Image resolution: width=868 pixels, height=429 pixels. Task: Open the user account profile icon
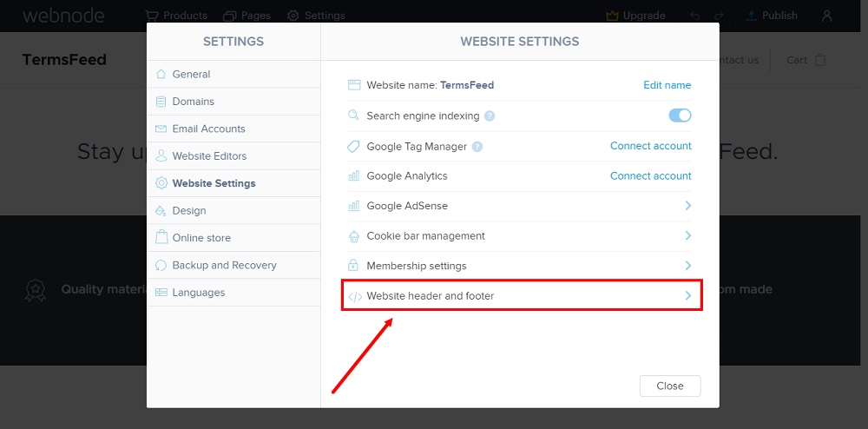coord(827,16)
